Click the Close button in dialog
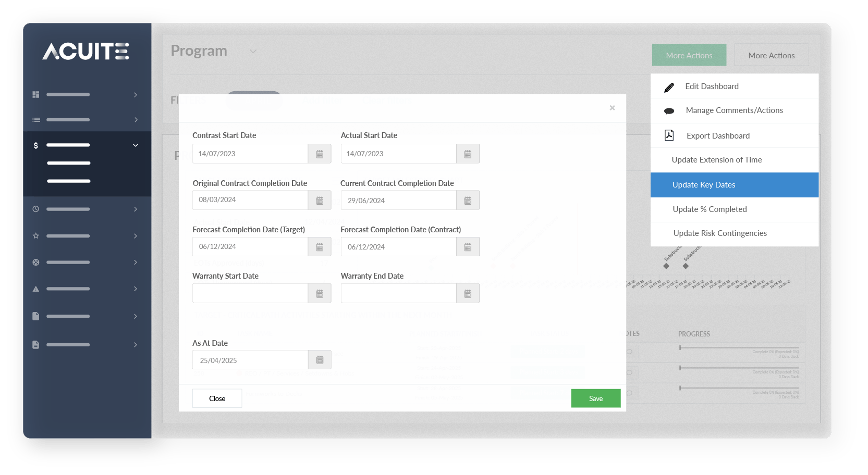868x475 pixels. tap(217, 398)
